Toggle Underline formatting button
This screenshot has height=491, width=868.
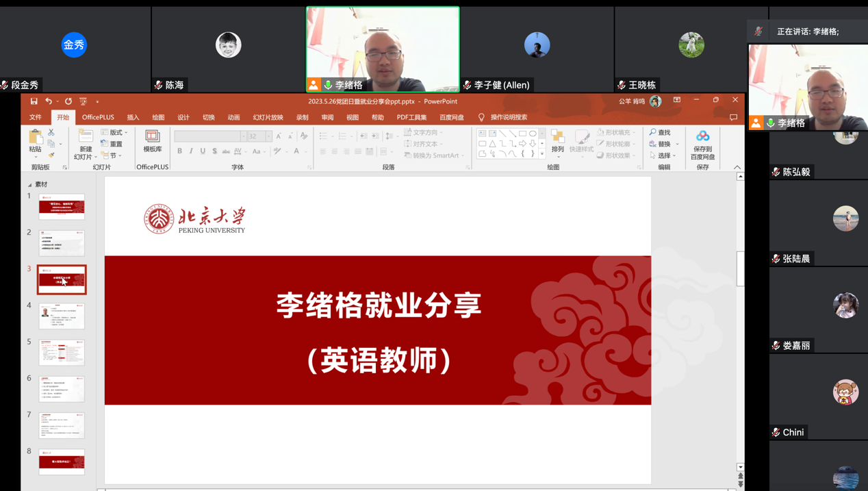(203, 151)
